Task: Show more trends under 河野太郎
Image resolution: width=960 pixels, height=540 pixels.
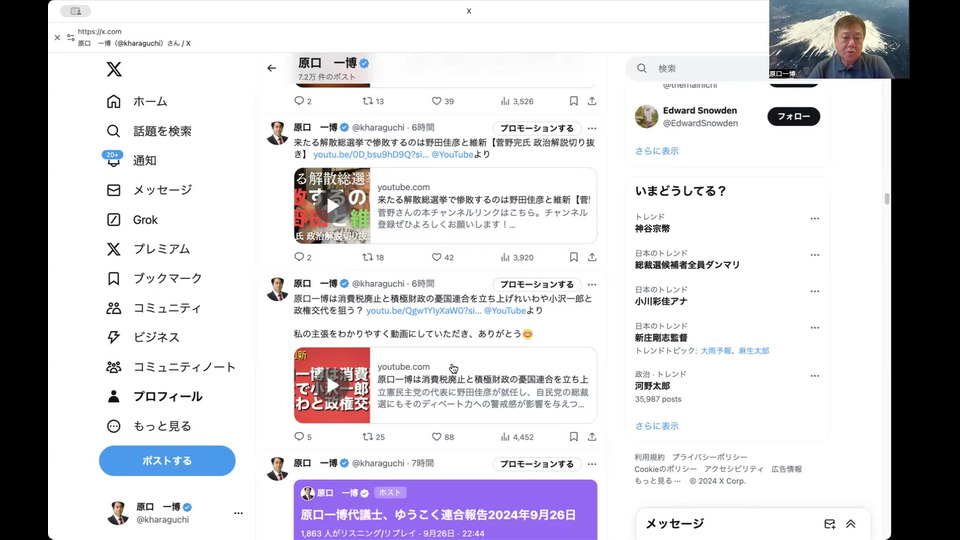Action: (x=656, y=426)
